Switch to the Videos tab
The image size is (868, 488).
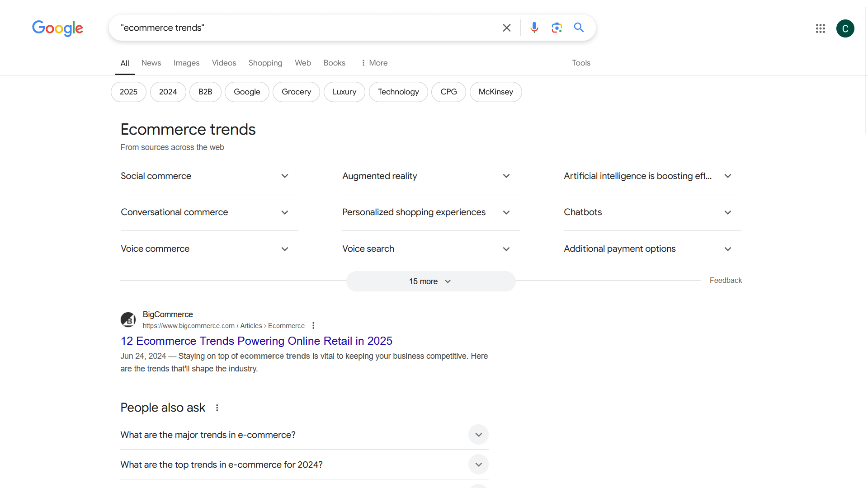tap(224, 63)
